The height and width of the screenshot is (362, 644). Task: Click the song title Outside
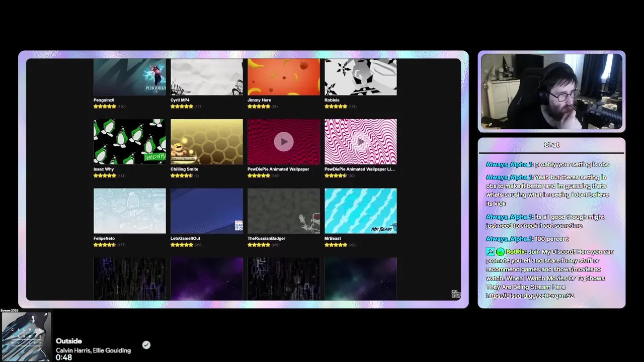coord(69,341)
